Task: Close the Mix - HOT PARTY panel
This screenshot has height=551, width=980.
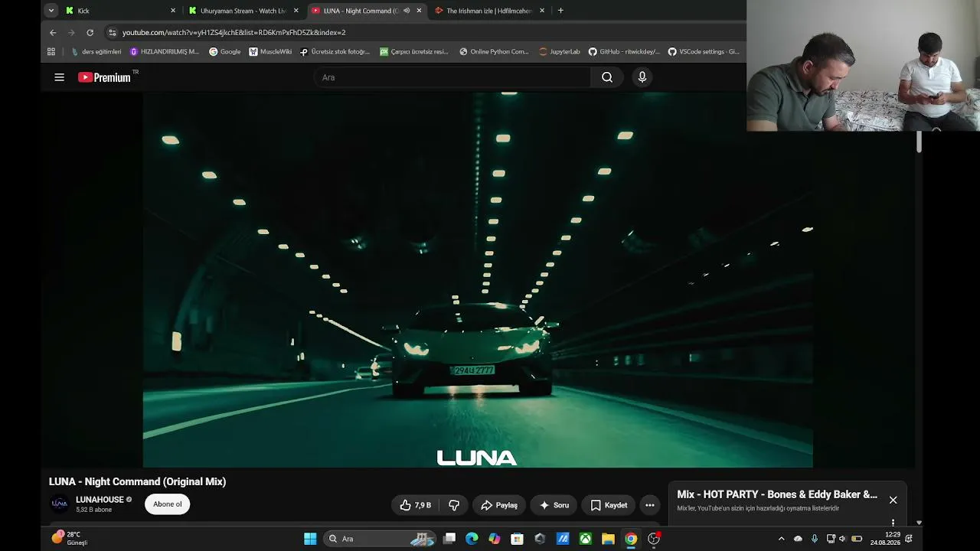Action: coord(893,500)
